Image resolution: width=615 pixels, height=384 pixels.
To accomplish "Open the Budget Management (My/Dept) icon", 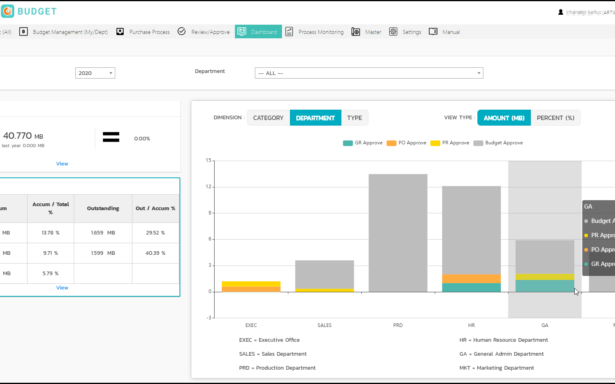I will point(23,32).
